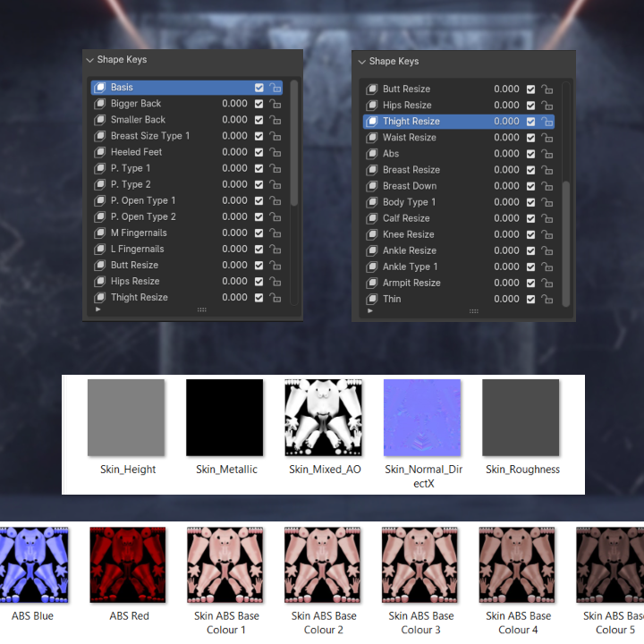Click the right shape key list scrollbar
The height and width of the screenshot is (644, 644).
coord(565,243)
